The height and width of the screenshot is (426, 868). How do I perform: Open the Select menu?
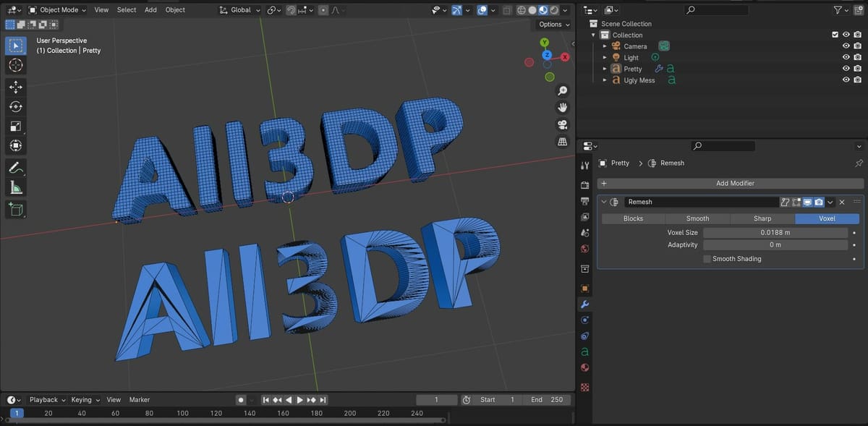(127, 10)
